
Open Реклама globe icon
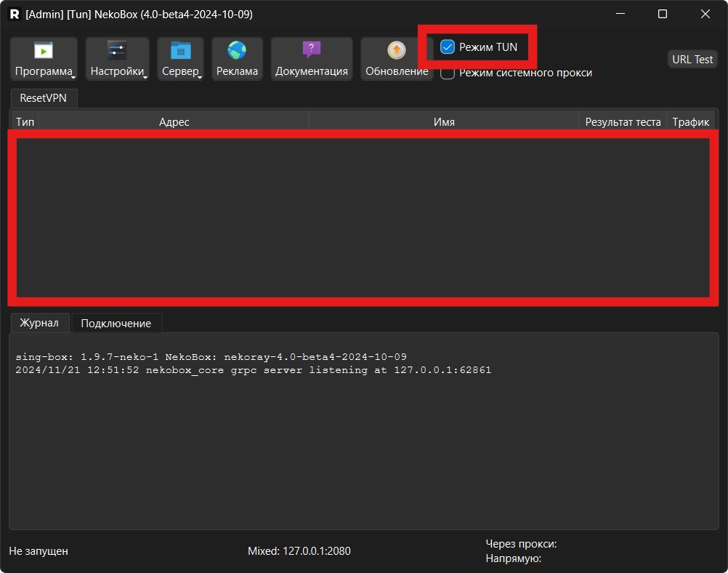click(237, 51)
